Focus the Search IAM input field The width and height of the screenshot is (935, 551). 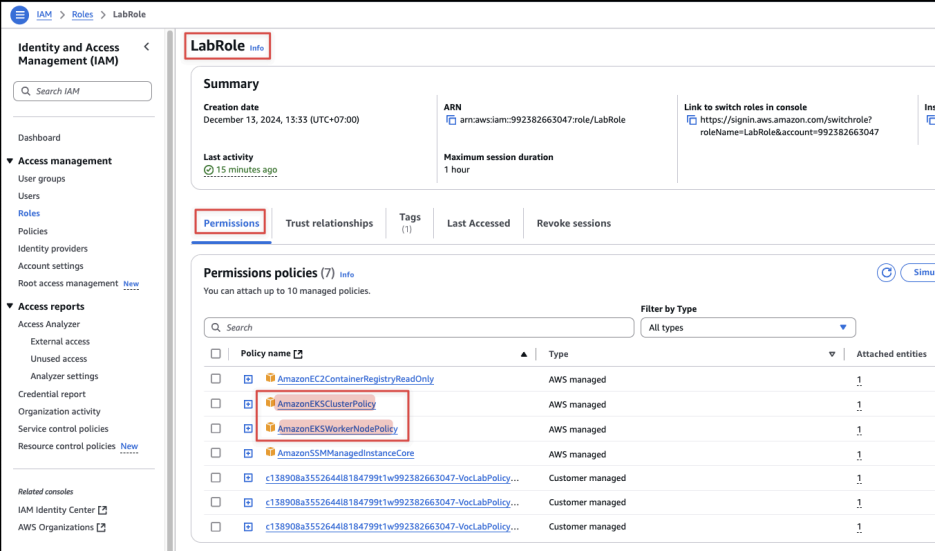(x=82, y=91)
